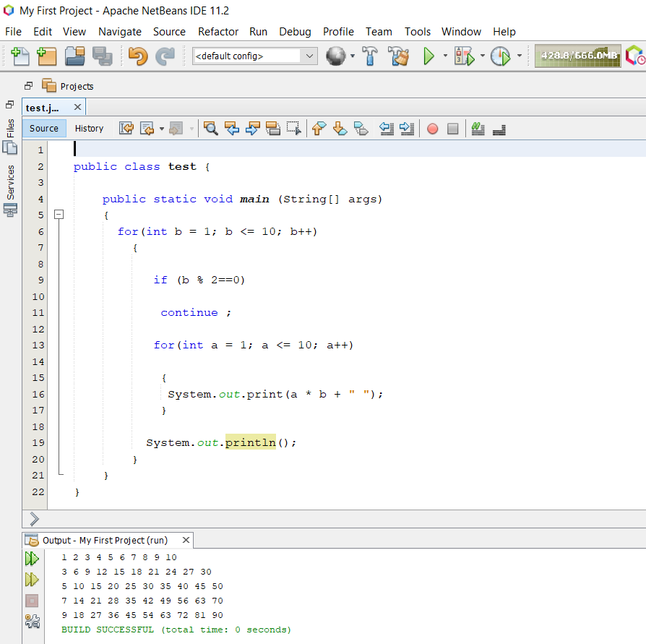
Task: Open the Source menu
Action: (x=169, y=32)
